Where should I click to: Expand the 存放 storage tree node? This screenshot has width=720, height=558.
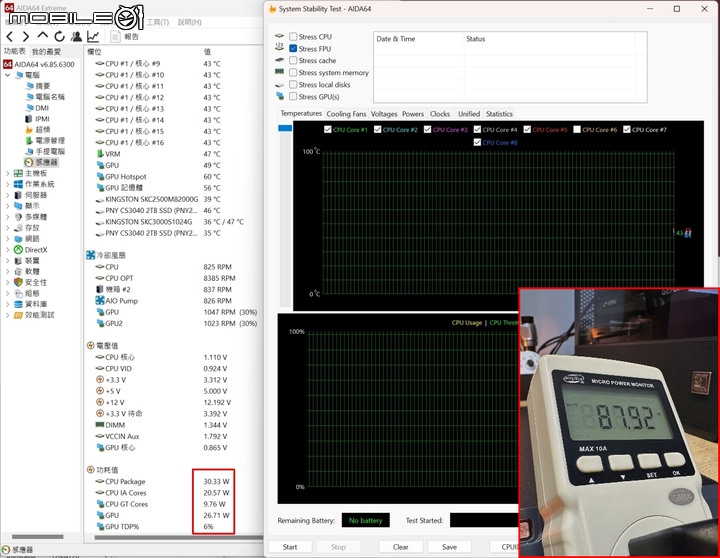[x=7, y=228]
